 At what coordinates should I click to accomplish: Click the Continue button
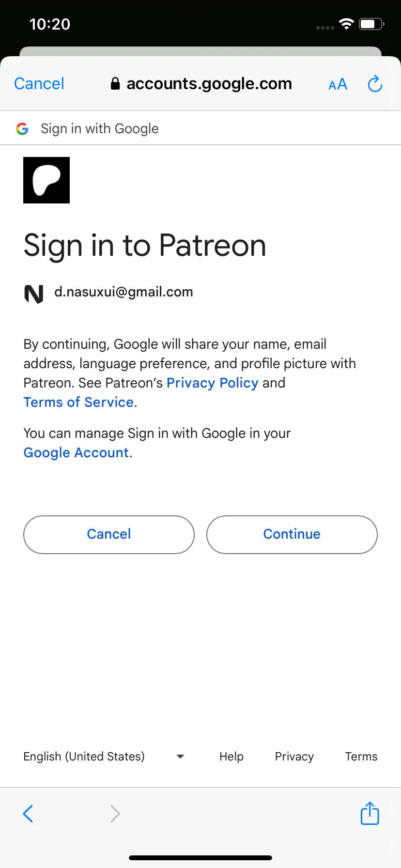point(292,534)
